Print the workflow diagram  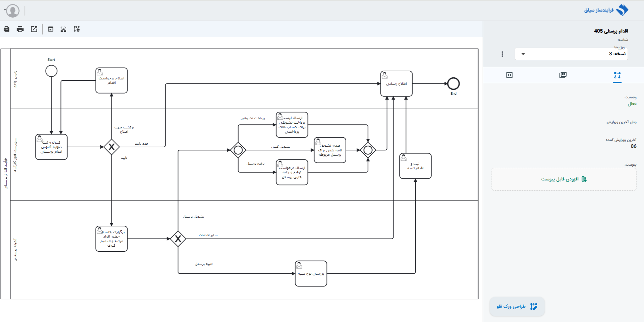(x=20, y=29)
